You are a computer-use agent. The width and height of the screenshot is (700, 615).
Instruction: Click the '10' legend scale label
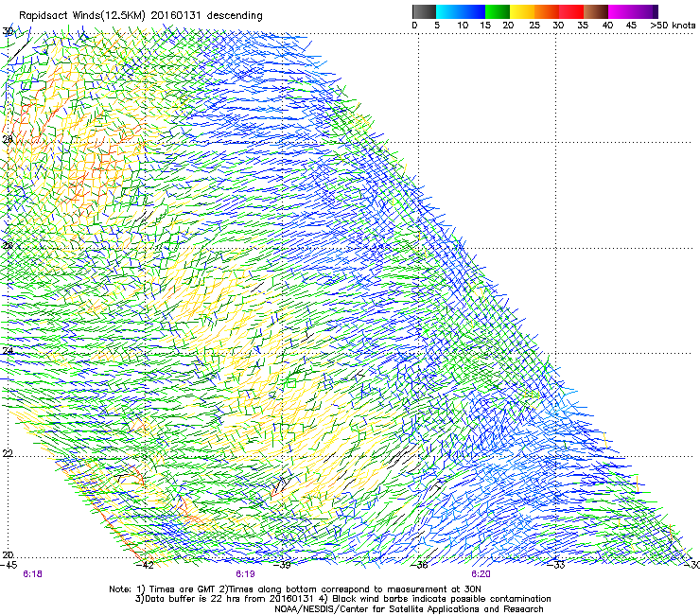click(x=463, y=26)
